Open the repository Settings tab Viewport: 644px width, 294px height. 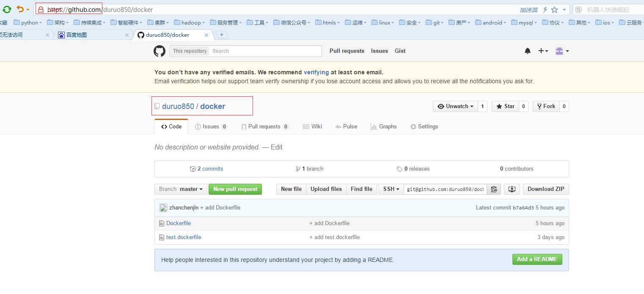click(x=424, y=127)
